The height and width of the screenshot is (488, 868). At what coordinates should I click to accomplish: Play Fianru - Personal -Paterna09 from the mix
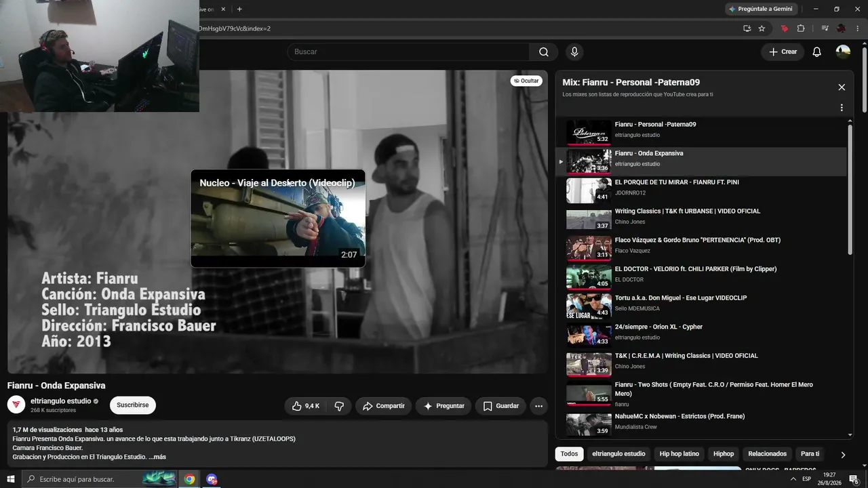pyautogui.click(x=702, y=133)
